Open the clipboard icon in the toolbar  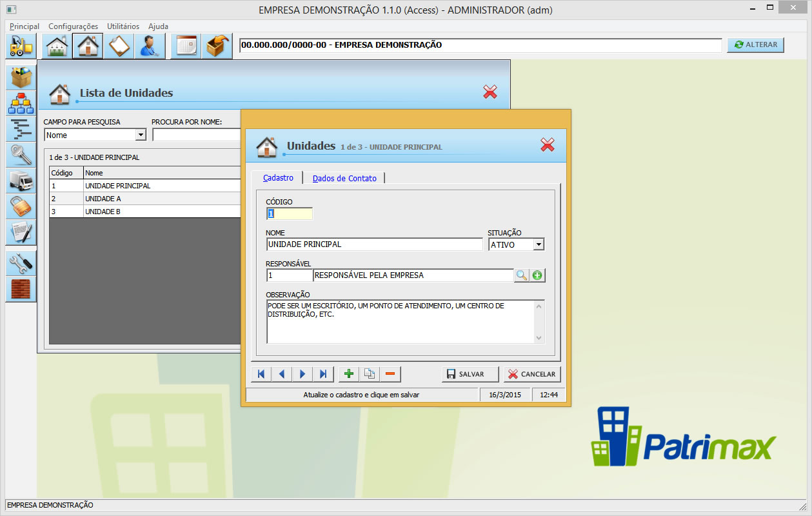click(119, 46)
